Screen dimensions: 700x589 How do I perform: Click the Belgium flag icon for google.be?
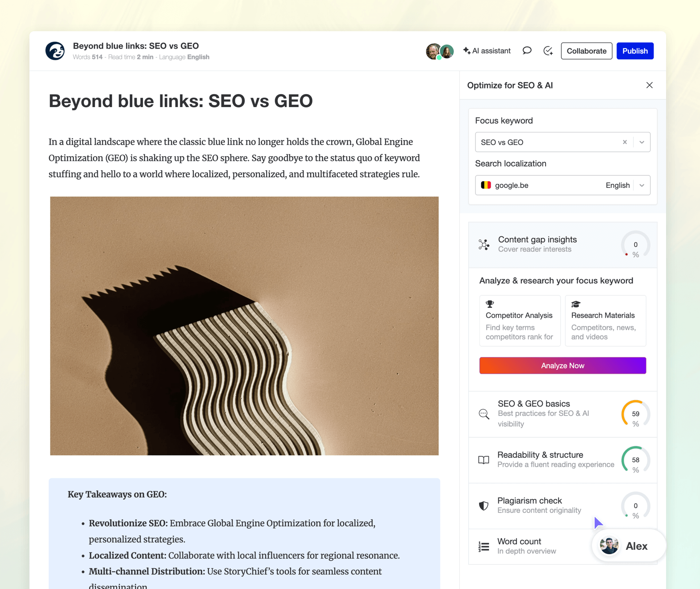486,185
